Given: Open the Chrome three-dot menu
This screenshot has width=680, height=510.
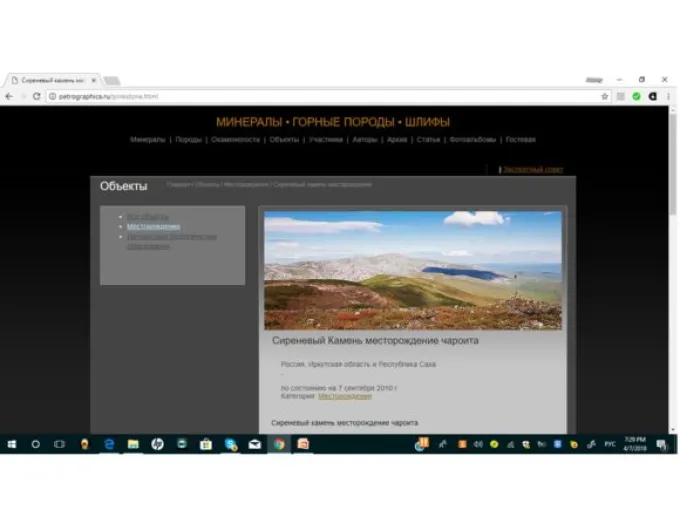Looking at the screenshot, I should click(x=665, y=96).
